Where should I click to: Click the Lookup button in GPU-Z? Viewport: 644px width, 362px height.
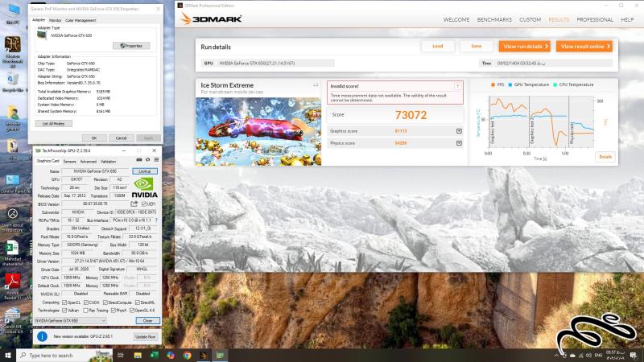pyautogui.click(x=145, y=171)
